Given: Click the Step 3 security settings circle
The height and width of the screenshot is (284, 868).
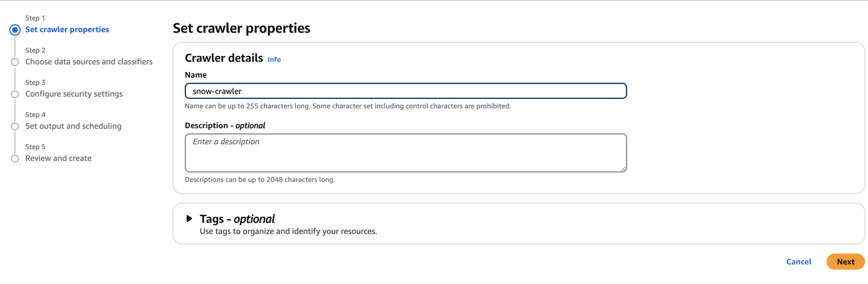Looking at the screenshot, I should pyautogui.click(x=15, y=94).
